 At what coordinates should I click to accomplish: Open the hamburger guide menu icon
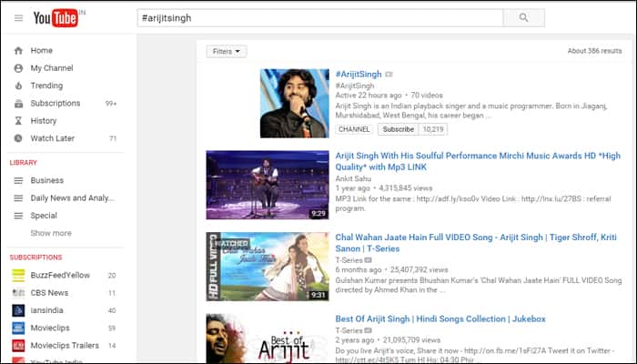point(19,18)
